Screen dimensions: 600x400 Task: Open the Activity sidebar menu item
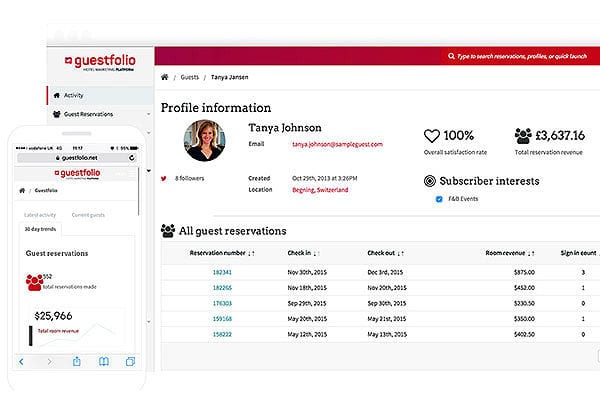(73, 95)
